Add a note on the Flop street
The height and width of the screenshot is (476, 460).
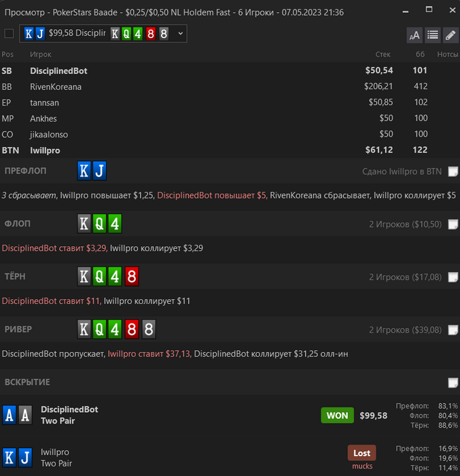[453, 224]
